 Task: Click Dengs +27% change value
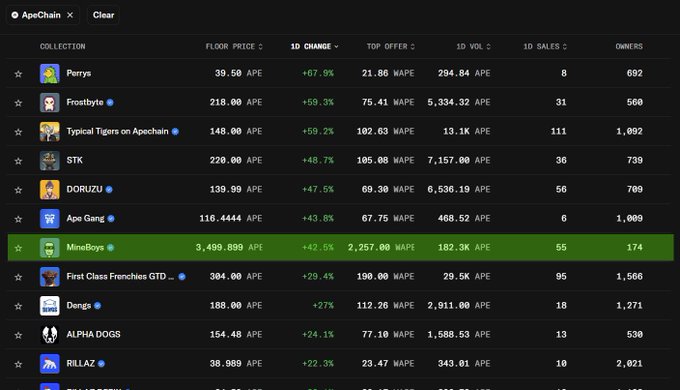click(x=323, y=306)
